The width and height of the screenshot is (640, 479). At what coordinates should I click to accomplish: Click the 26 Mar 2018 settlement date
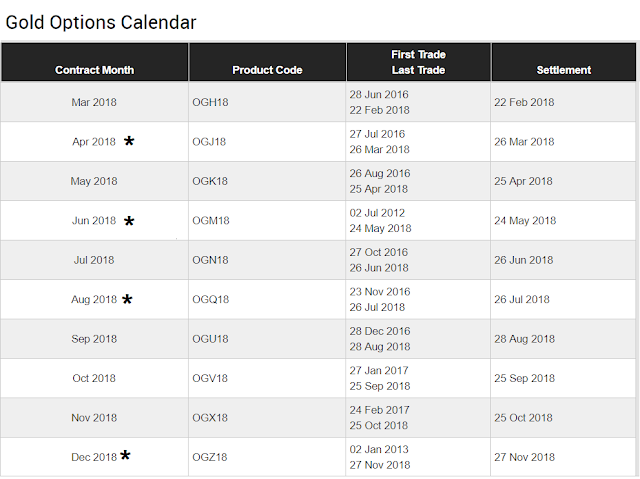tap(524, 142)
